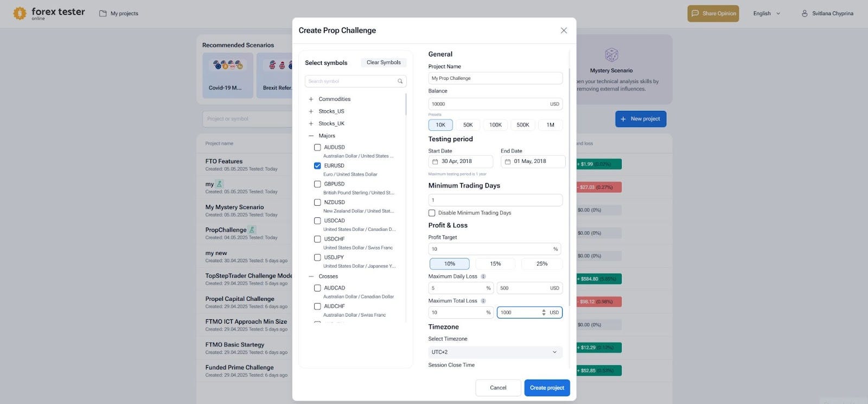Open the Svitlana Chyprina account menu
This screenshot has height=404, width=868.
tap(827, 14)
